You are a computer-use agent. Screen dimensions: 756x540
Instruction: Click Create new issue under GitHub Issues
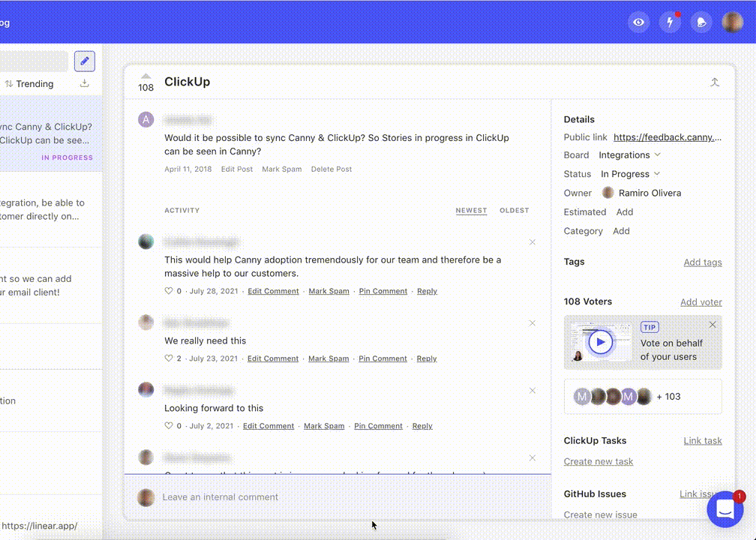600,514
